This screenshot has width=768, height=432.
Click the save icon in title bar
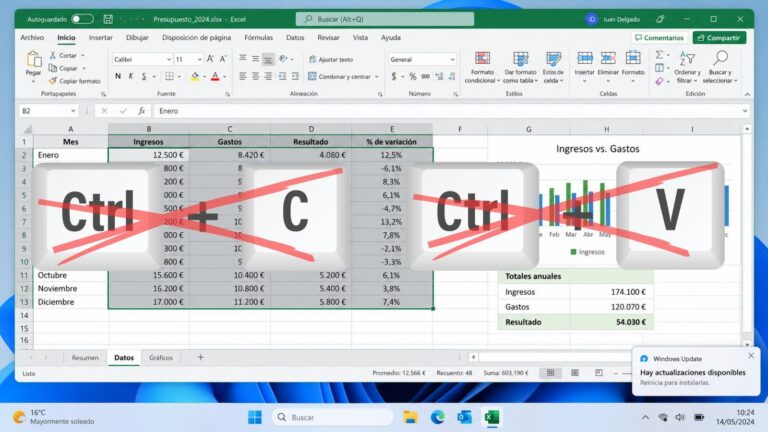(x=108, y=19)
